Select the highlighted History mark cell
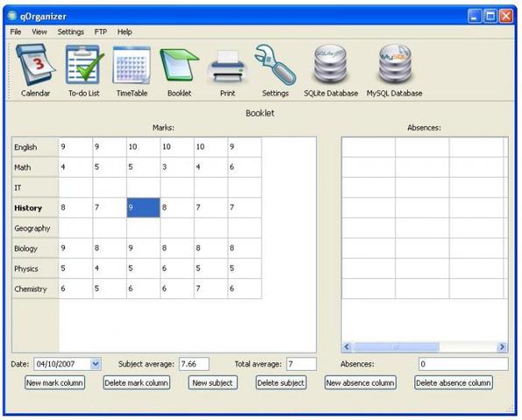 click(143, 207)
